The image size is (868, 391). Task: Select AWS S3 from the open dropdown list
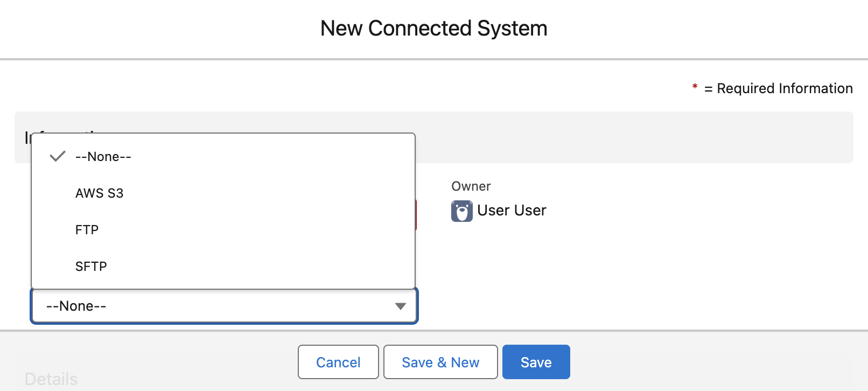pyautogui.click(x=99, y=193)
